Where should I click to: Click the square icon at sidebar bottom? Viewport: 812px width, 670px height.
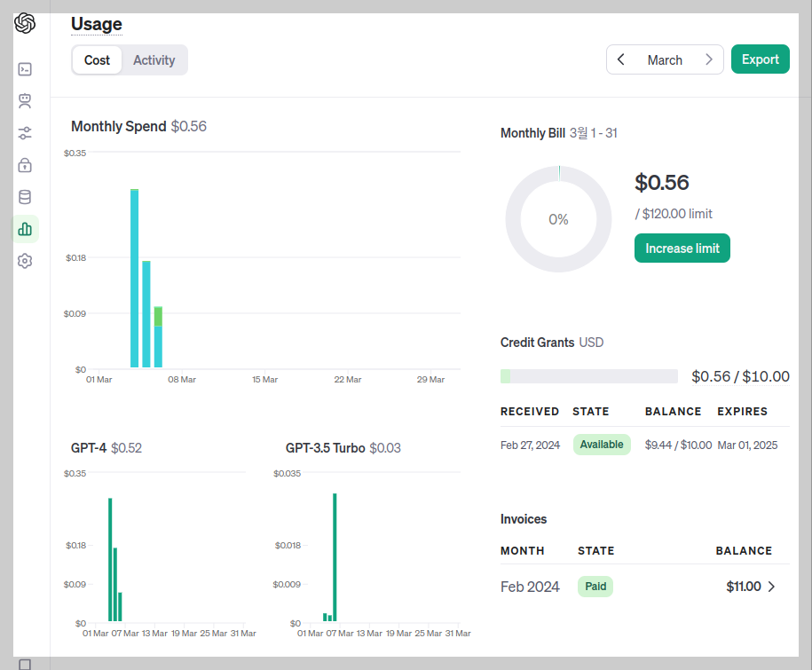pos(25,665)
